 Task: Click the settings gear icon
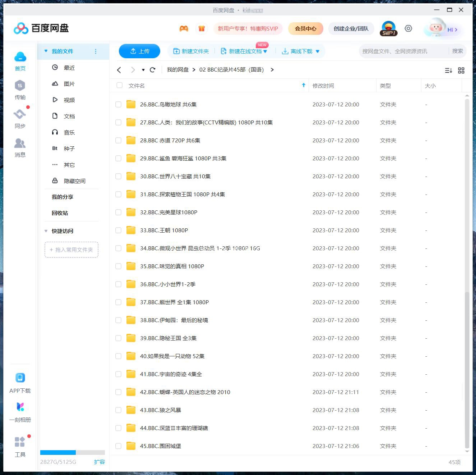click(x=408, y=28)
